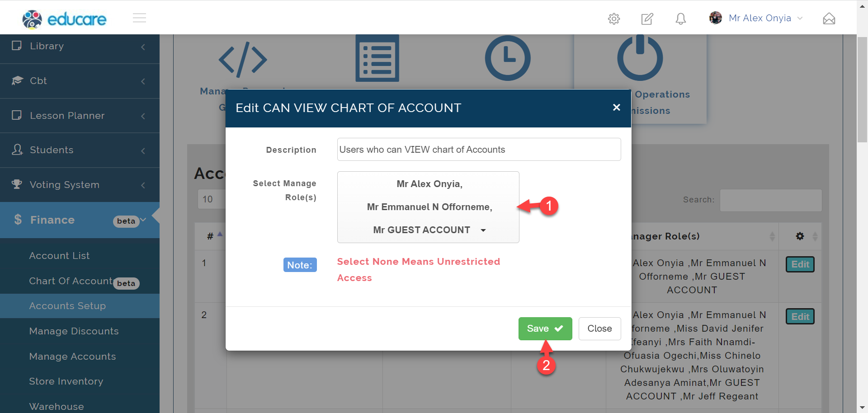This screenshot has width=868, height=413.
Task: Click the list document tile icon
Action: (x=377, y=58)
